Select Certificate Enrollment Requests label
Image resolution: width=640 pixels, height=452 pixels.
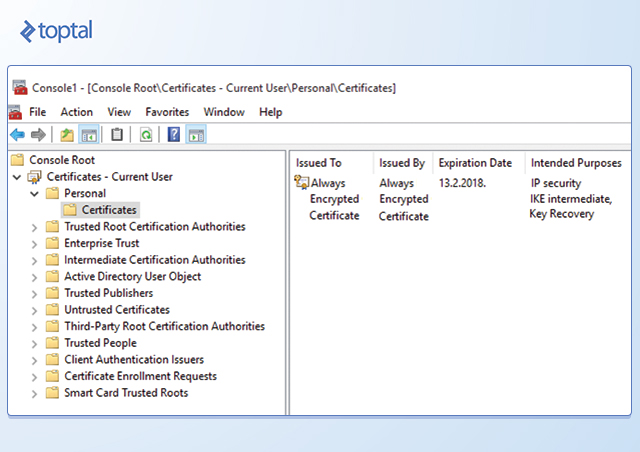pos(140,376)
